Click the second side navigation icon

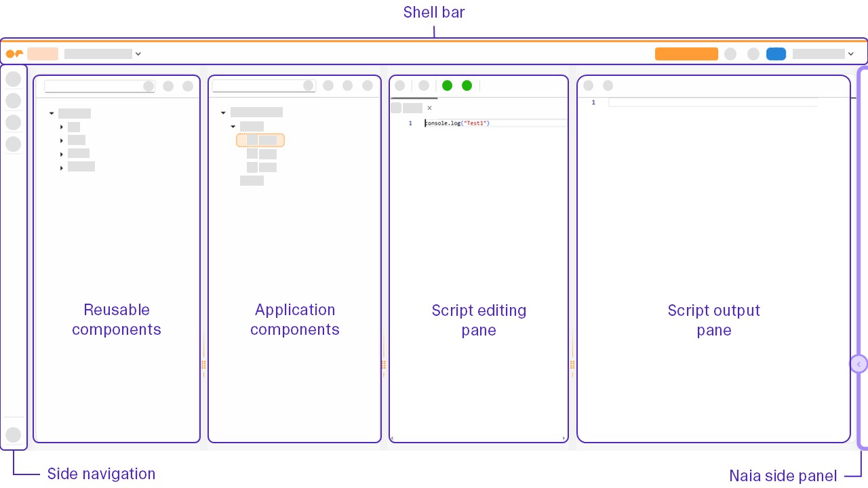(13, 100)
